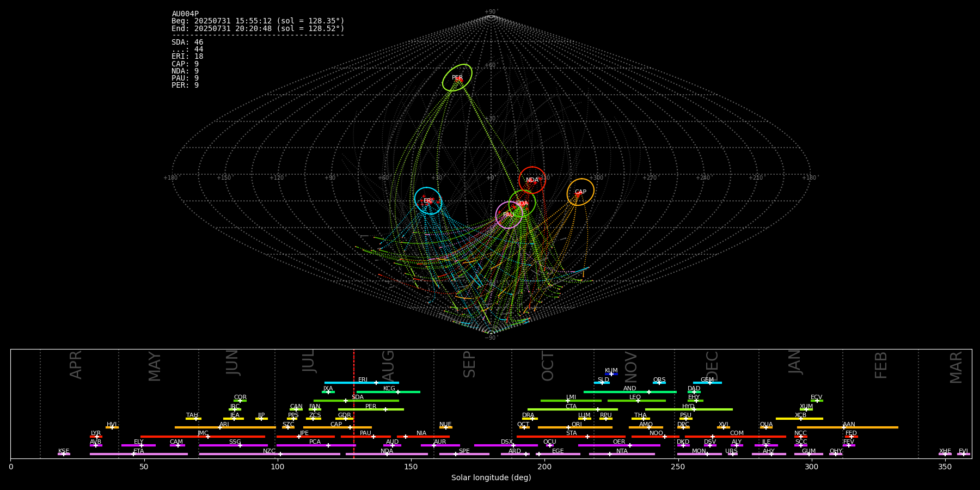This screenshot has width=980, height=490.
Task: Click the 'NDA: 9' legend entry
Action: [x=185, y=71]
